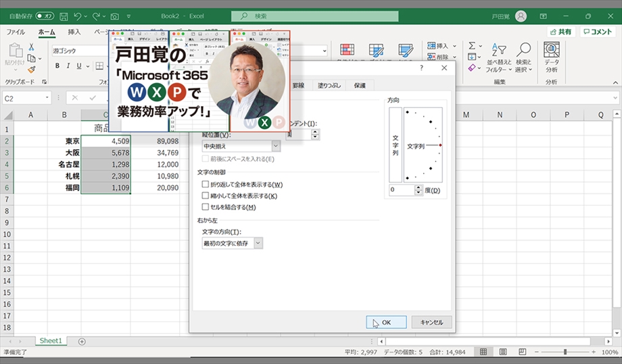Switch to 保護 tab in dialog
Screen dimensions: 622x364
[360, 86]
